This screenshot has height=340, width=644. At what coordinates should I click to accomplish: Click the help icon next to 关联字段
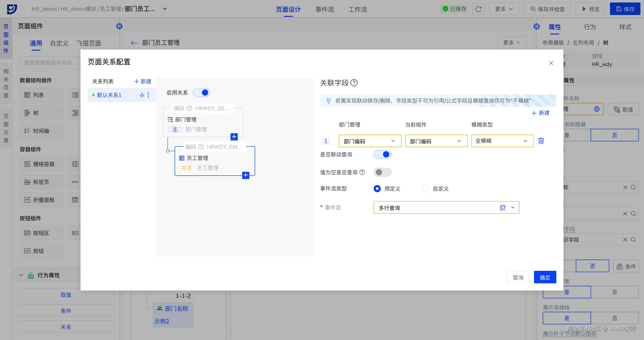click(354, 83)
